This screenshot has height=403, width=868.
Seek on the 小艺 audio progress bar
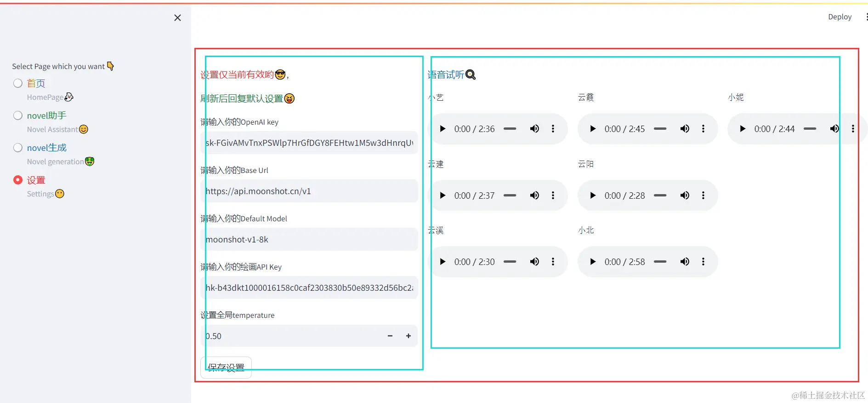click(x=510, y=129)
